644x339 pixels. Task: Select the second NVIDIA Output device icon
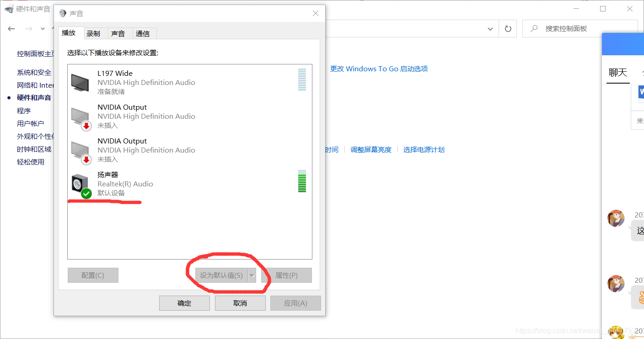(x=81, y=152)
